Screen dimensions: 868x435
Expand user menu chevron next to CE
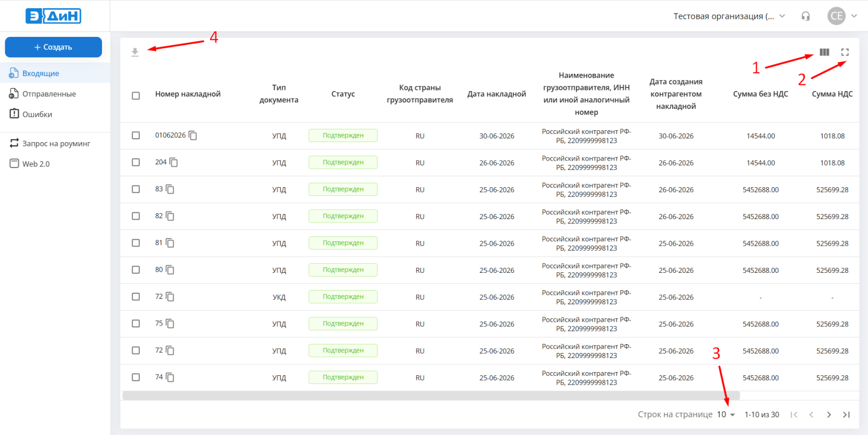pos(854,16)
